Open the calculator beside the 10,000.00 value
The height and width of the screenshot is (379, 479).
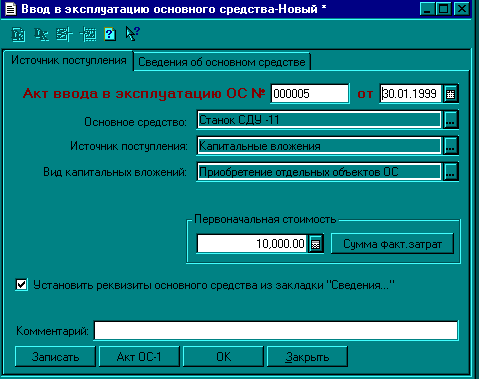coord(315,244)
